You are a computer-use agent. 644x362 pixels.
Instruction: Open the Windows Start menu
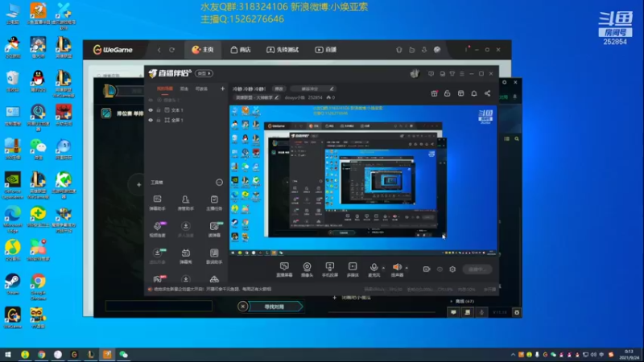click(7, 354)
